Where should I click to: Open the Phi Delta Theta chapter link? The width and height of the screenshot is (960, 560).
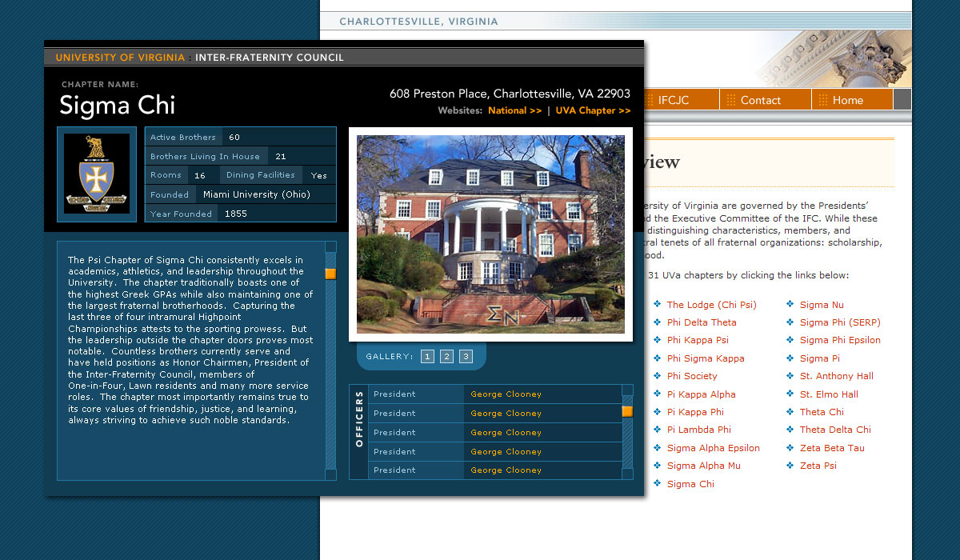pos(702,322)
